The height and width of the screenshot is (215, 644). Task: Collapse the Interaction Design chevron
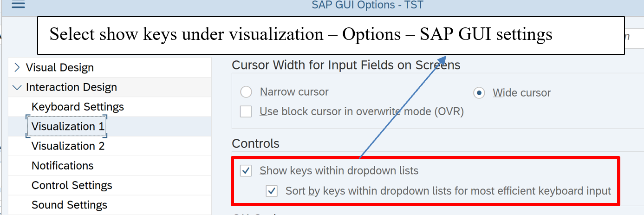(x=17, y=87)
